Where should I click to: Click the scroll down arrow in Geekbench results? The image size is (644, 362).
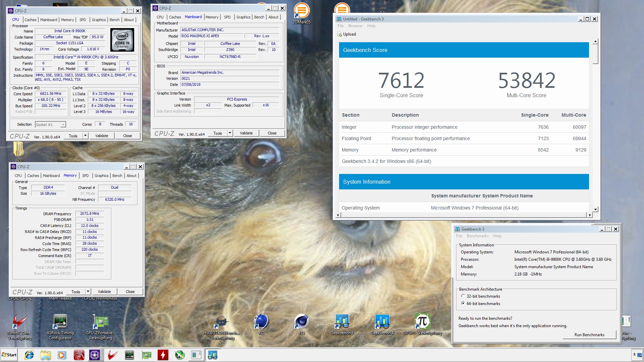[595, 209]
